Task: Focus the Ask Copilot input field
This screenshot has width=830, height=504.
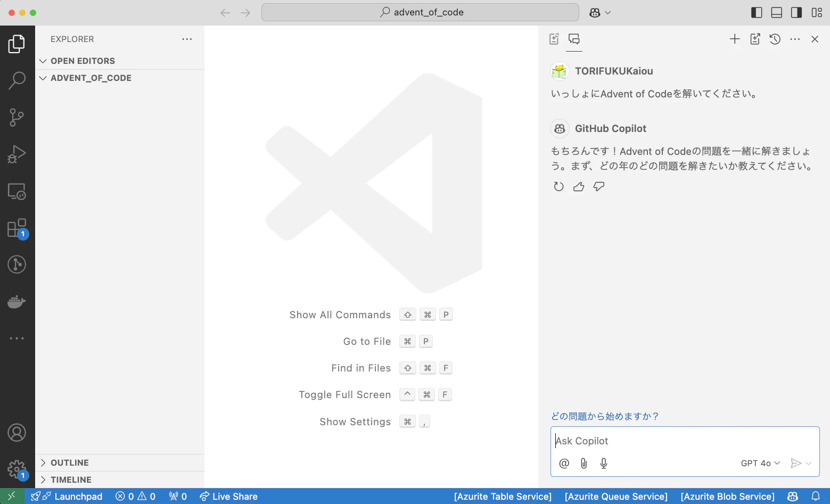Action: pos(685,441)
